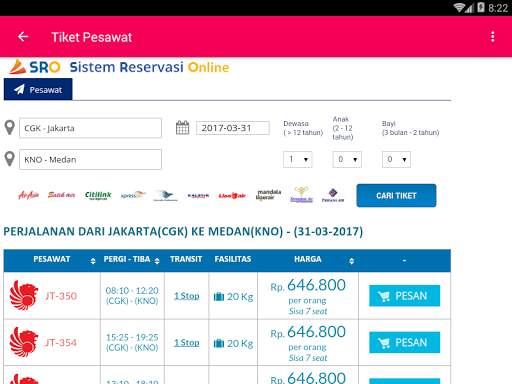Open the calendar date picker icon
The image size is (512, 384).
182,128
